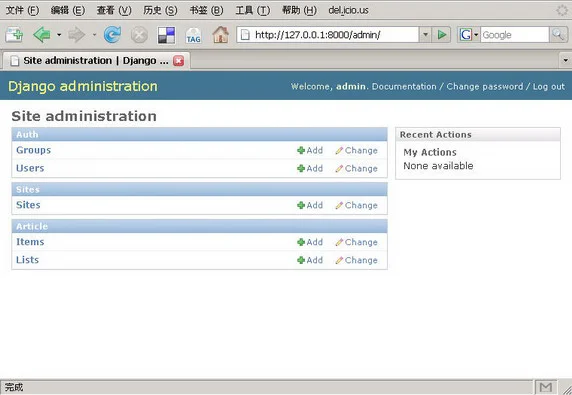The width and height of the screenshot is (572, 395).
Task: Go to the home page icon
Action: coord(220,35)
